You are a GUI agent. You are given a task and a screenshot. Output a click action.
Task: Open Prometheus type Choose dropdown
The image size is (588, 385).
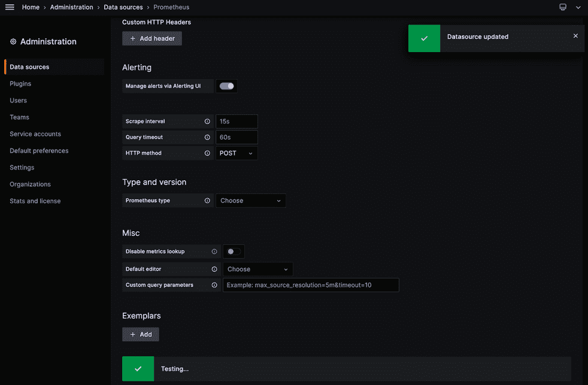point(250,201)
